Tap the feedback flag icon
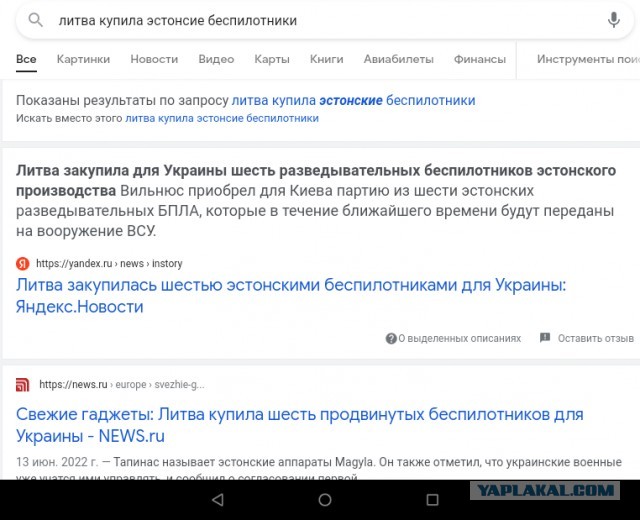Viewport: 640px width, 520px height. [x=545, y=338]
